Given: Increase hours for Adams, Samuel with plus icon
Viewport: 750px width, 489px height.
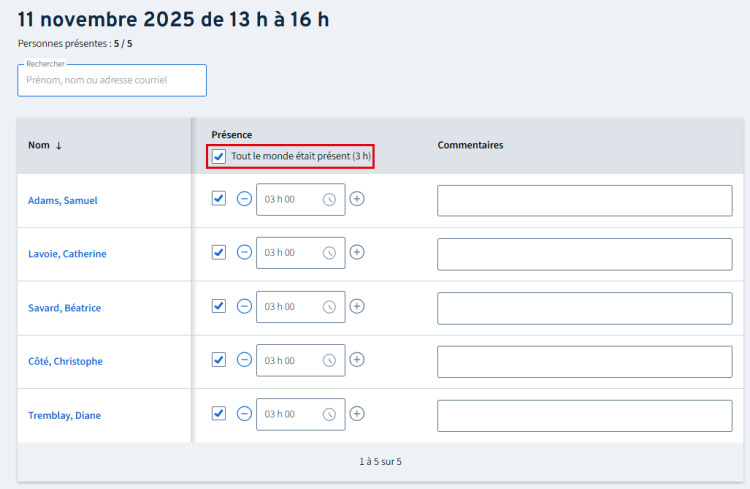Looking at the screenshot, I should 357,199.
